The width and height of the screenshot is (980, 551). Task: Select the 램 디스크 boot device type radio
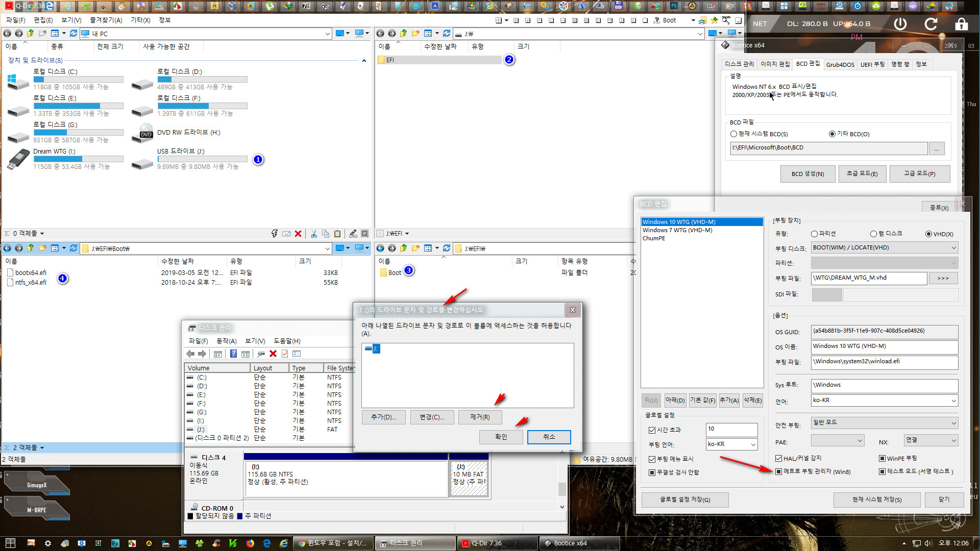(873, 234)
